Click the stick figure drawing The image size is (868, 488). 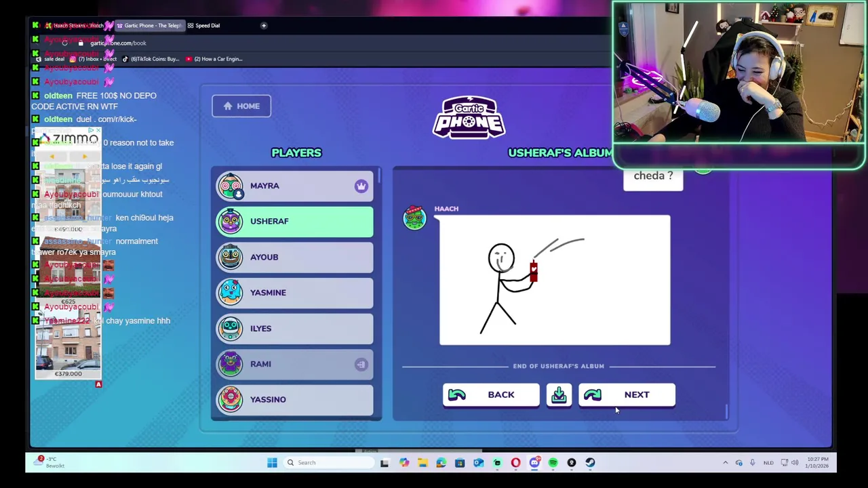point(555,280)
